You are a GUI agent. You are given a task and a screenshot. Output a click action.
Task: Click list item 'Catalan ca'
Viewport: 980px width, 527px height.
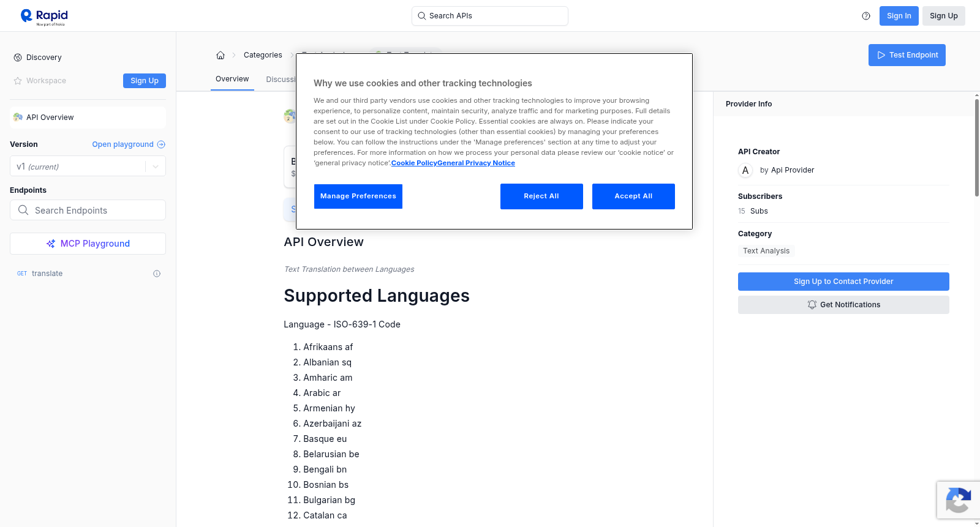pos(325,515)
